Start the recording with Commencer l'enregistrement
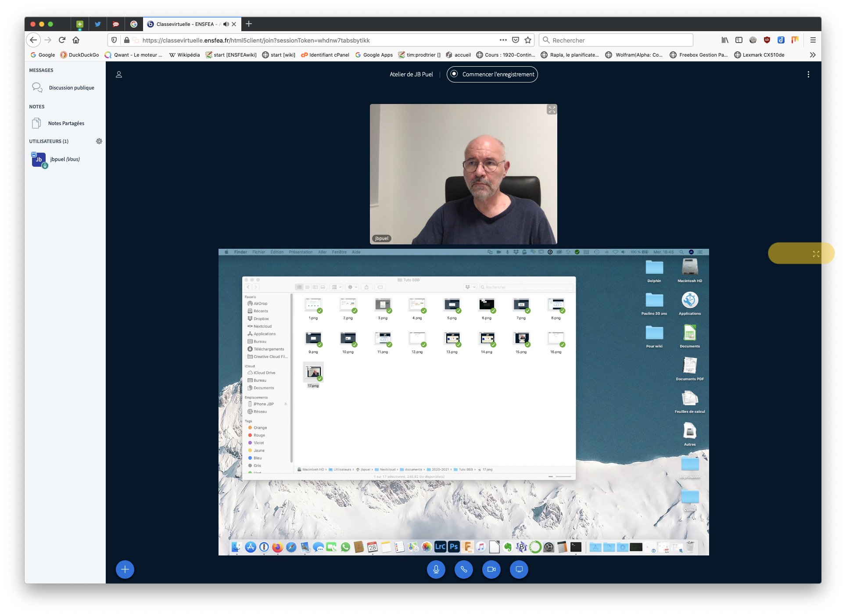Viewport: 846px width, 616px height. click(x=492, y=75)
